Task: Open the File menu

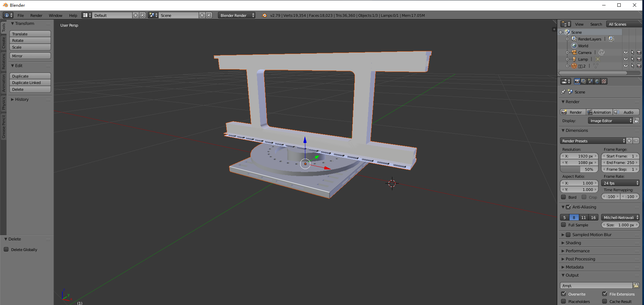Action: [x=20, y=15]
